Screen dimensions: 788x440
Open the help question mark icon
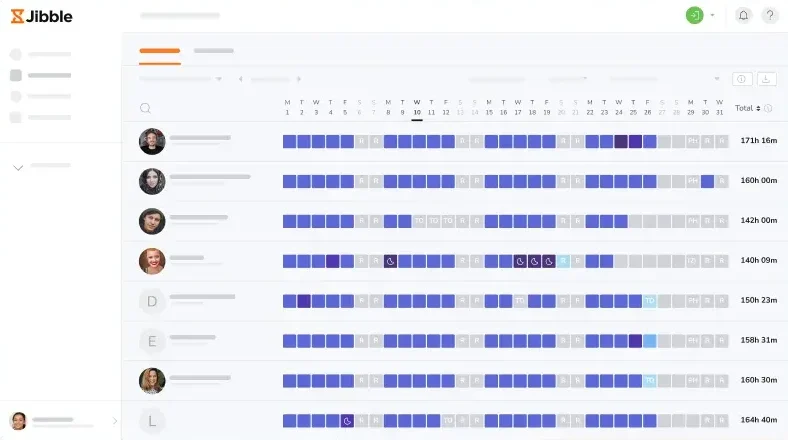(x=770, y=15)
